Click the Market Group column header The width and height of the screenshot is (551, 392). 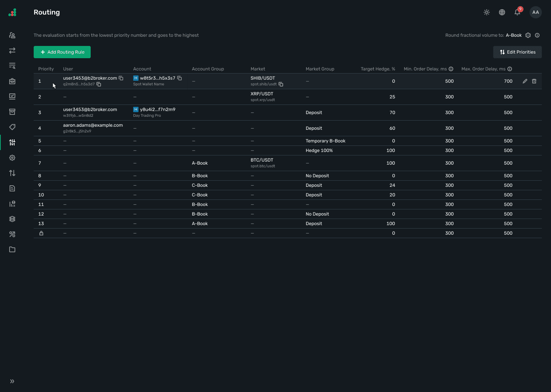pos(320,69)
